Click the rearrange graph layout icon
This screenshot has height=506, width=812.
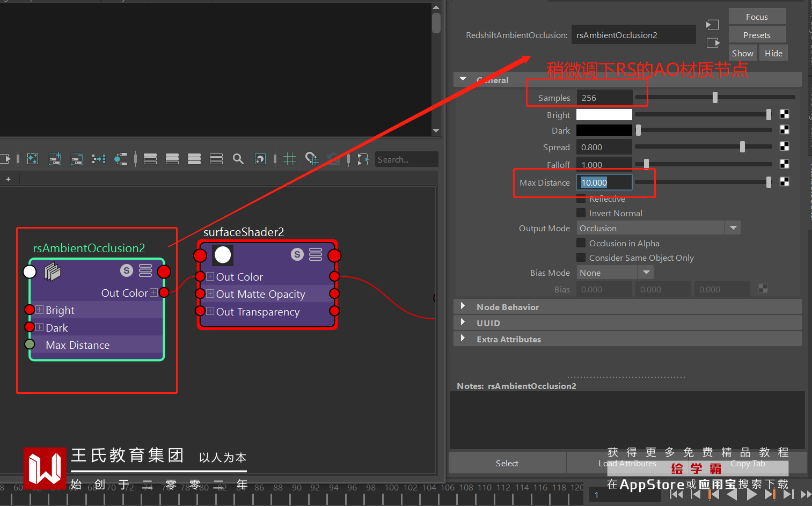(99, 159)
